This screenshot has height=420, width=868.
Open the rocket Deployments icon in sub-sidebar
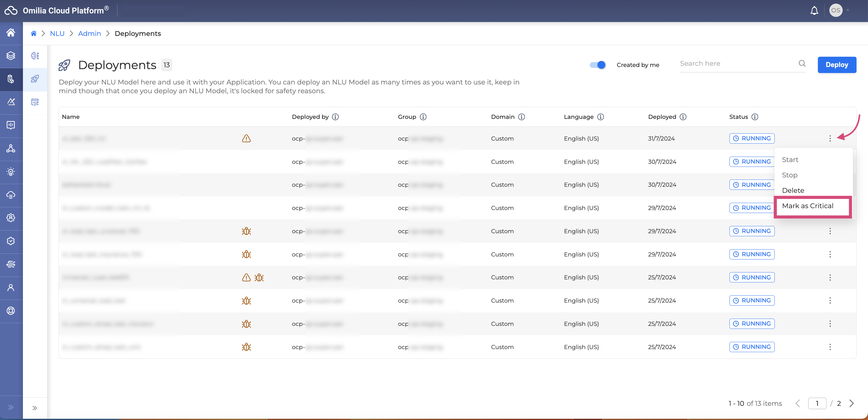click(35, 79)
